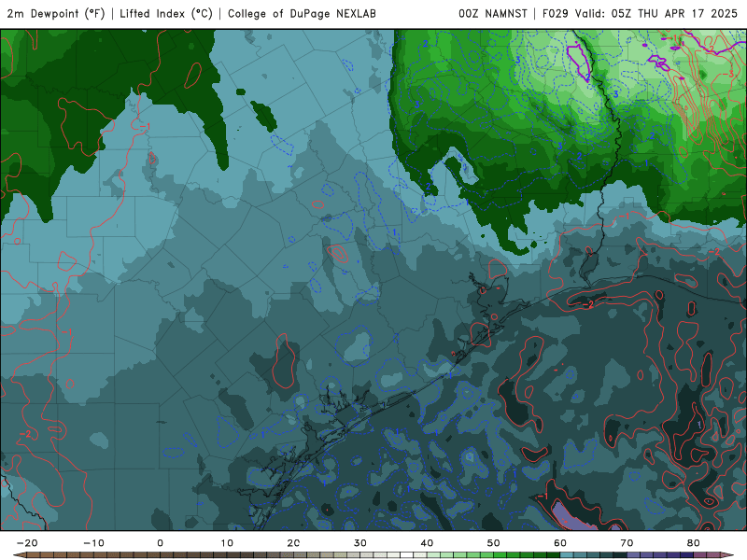Click the 70 label on the color scale
Screen dimensions: 747x560
(x=627, y=543)
